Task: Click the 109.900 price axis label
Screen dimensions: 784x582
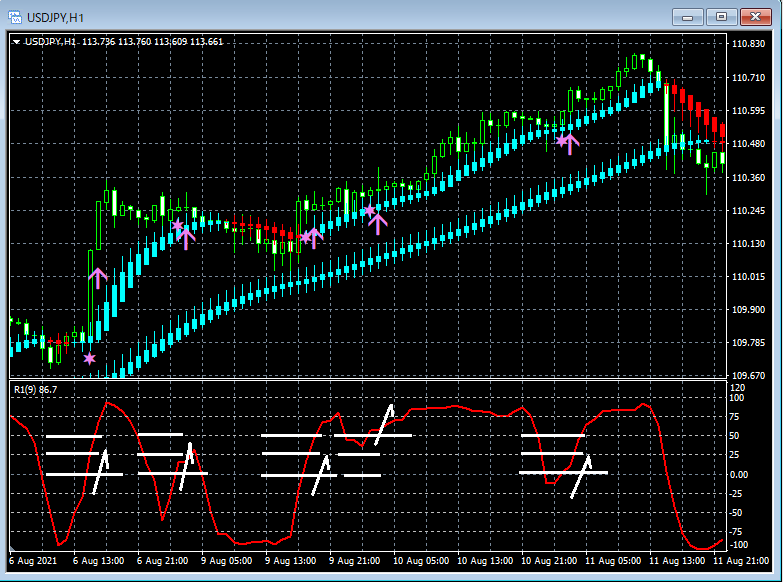Action: pyautogui.click(x=748, y=310)
